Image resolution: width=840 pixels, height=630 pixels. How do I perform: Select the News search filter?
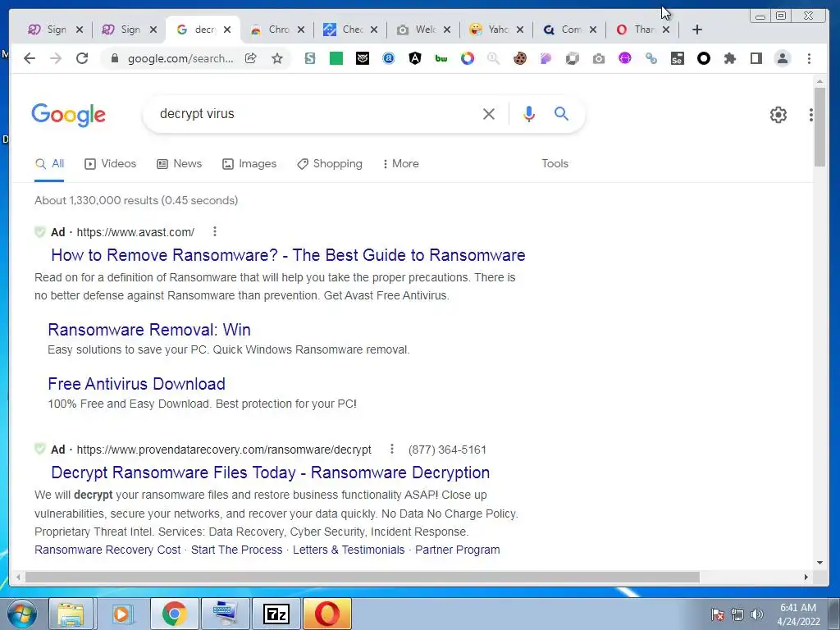tap(180, 164)
